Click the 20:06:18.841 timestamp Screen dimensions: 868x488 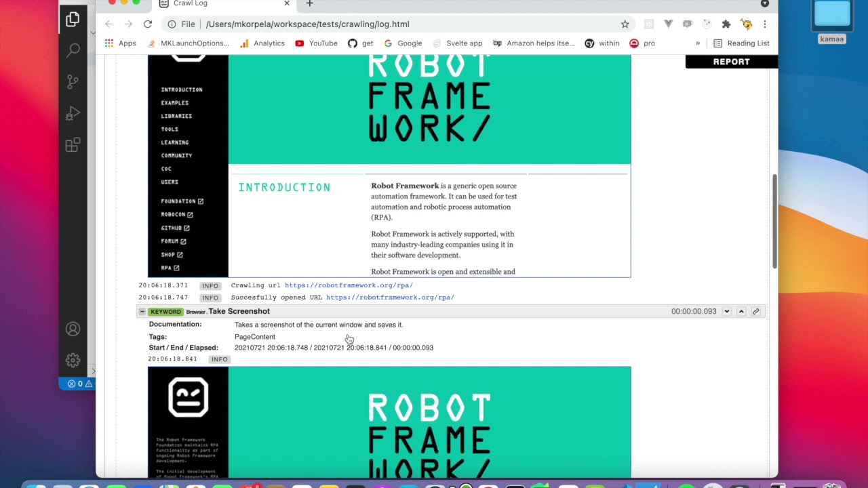(x=172, y=359)
